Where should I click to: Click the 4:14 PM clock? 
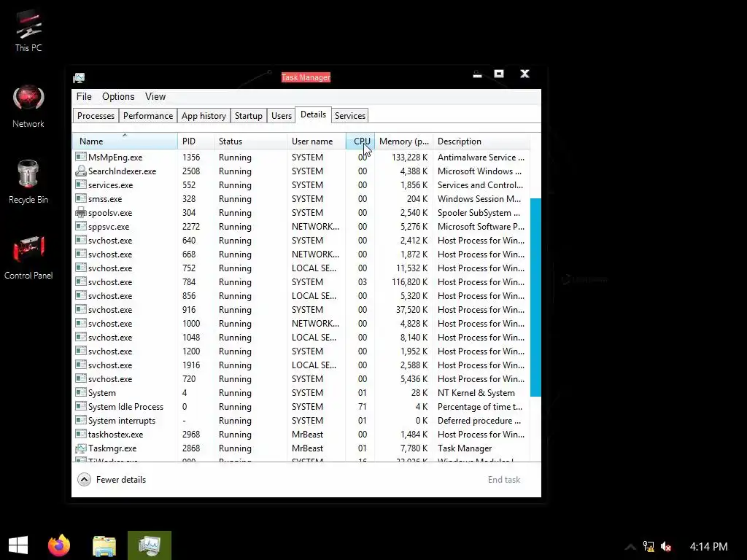coord(708,547)
